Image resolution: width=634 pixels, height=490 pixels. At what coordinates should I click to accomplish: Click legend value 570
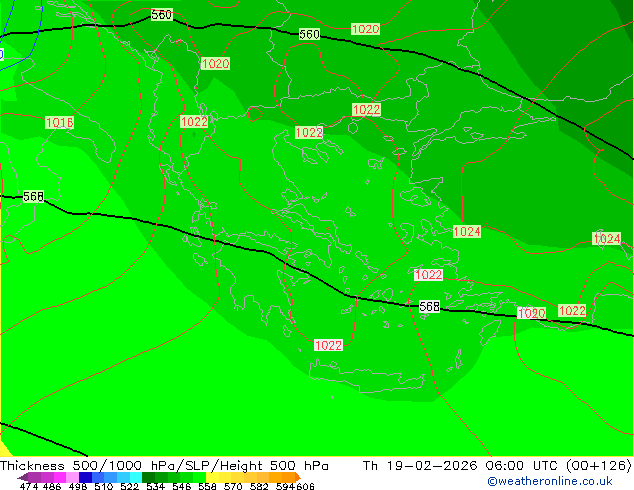pyautogui.click(x=233, y=486)
